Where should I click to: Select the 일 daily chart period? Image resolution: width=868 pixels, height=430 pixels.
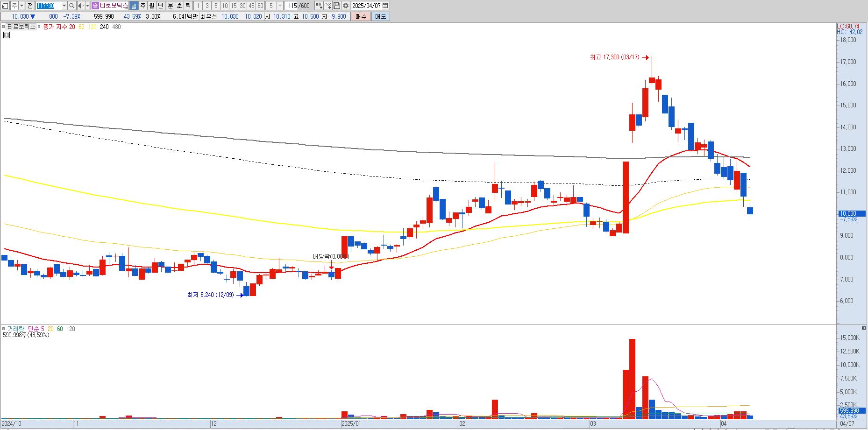coord(134,6)
